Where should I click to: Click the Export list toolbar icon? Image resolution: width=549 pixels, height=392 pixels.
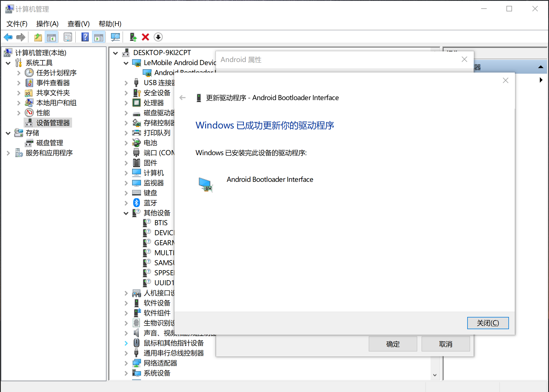pos(38,37)
